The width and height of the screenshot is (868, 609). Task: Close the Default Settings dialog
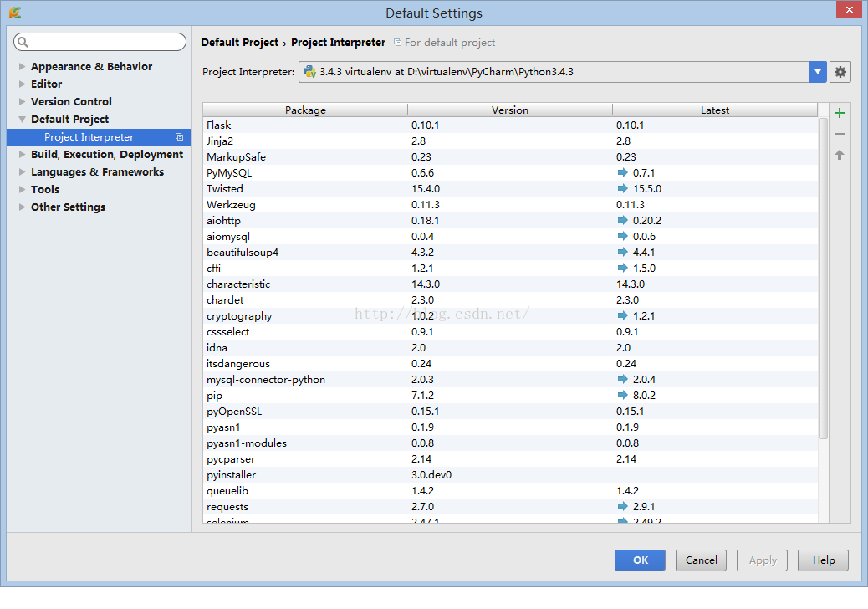pos(849,10)
